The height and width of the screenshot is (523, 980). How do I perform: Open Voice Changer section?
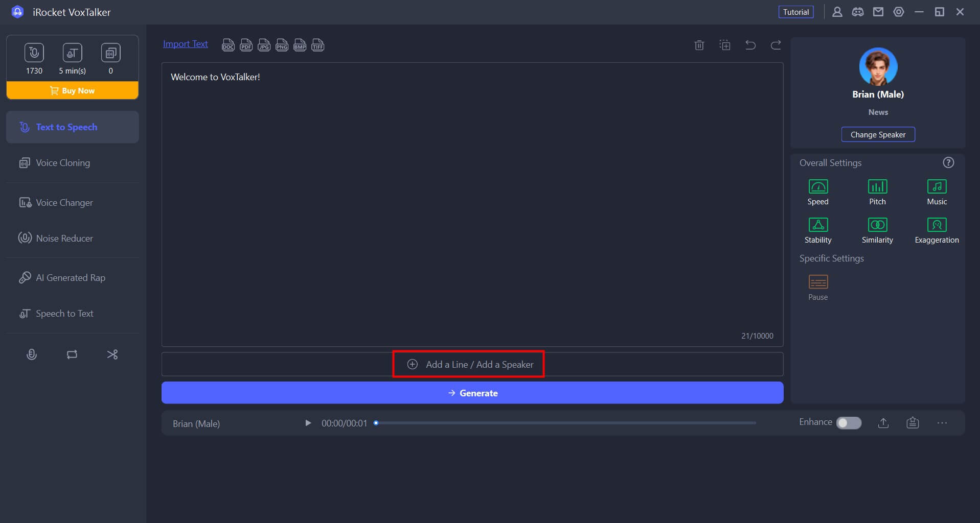click(x=73, y=203)
